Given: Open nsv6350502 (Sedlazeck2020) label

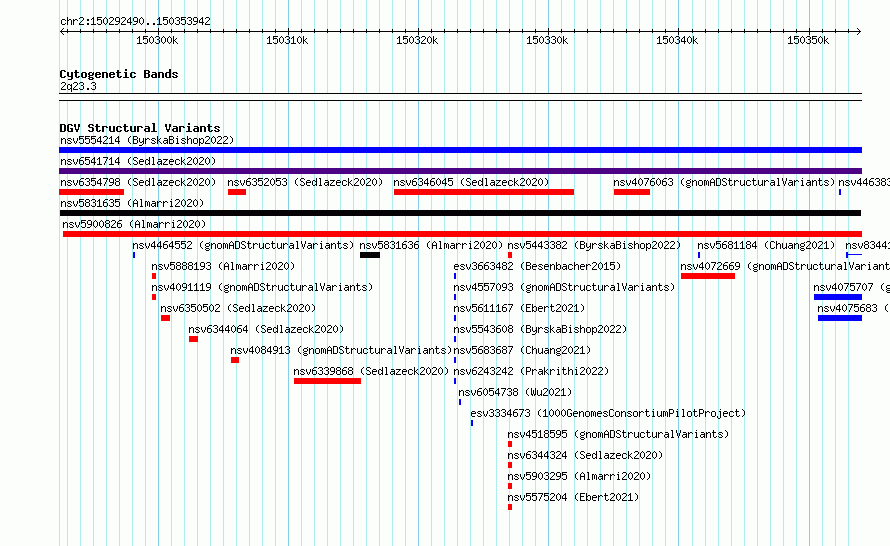Looking at the screenshot, I should (x=238, y=308).
